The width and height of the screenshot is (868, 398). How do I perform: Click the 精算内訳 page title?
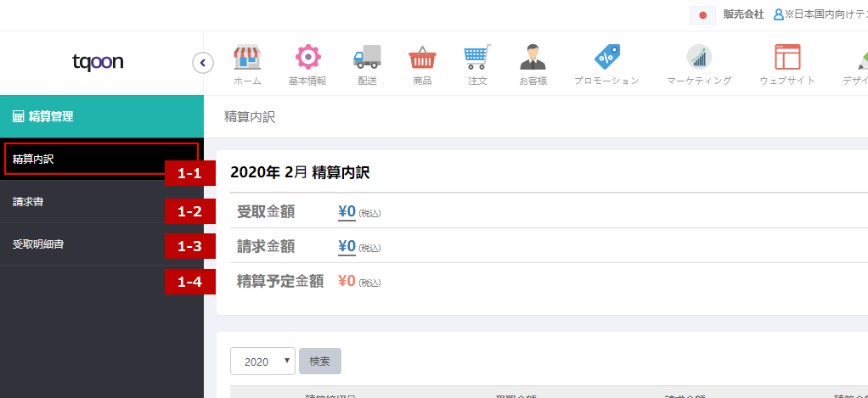(250, 117)
